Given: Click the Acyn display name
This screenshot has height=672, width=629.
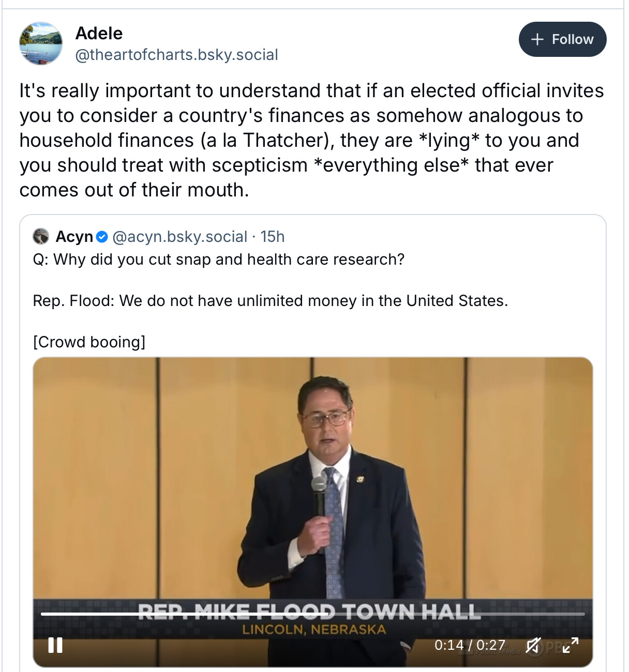Looking at the screenshot, I should pyautogui.click(x=74, y=237).
